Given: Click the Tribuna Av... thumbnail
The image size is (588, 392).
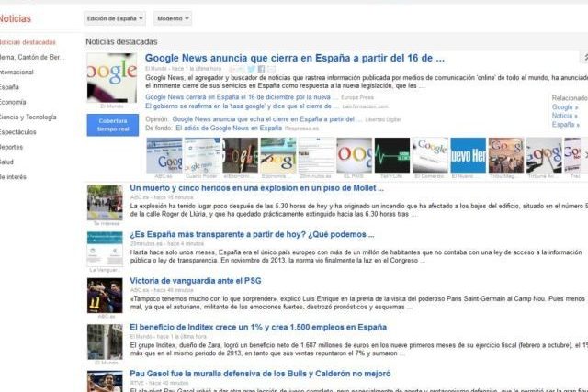Looking at the screenshot, I should (x=544, y=155).
